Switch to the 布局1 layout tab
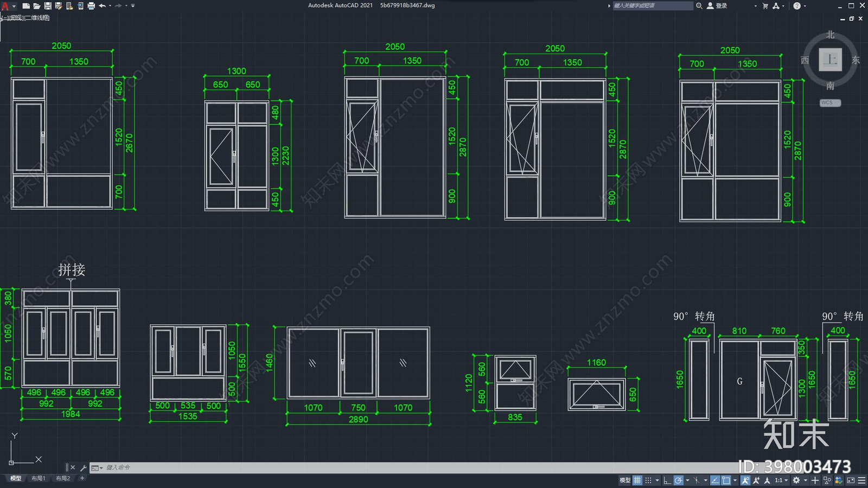Screen dimensions: 868x488 (38, 478)
